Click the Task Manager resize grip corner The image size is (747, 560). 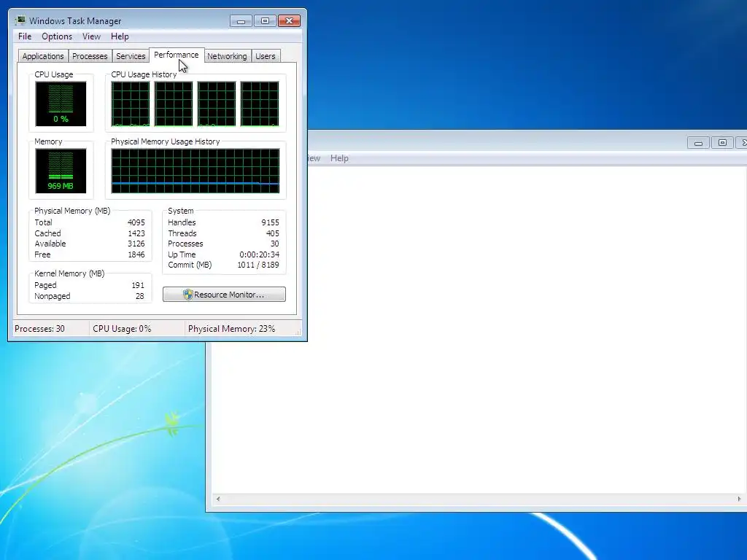(x=298, y=332)
